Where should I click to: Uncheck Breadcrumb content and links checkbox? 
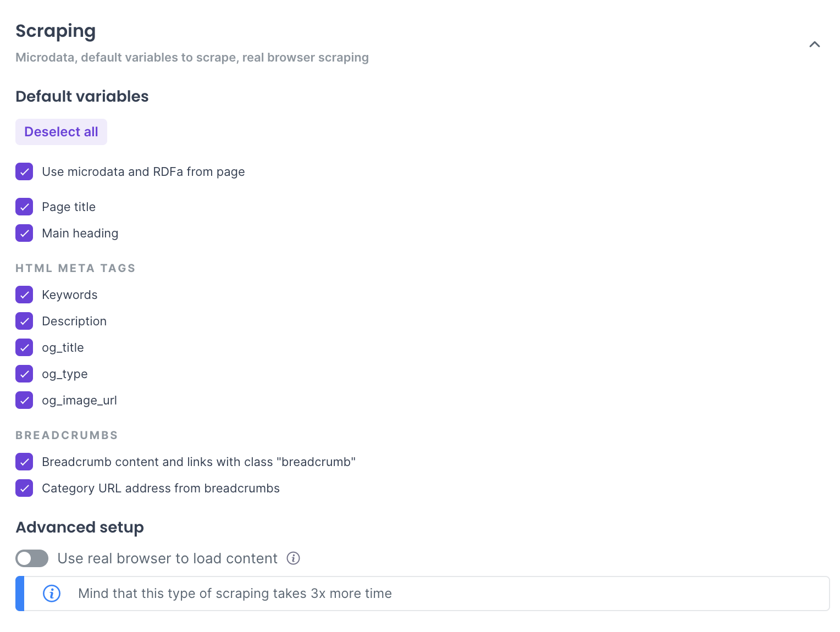click(x=24, y=462)
